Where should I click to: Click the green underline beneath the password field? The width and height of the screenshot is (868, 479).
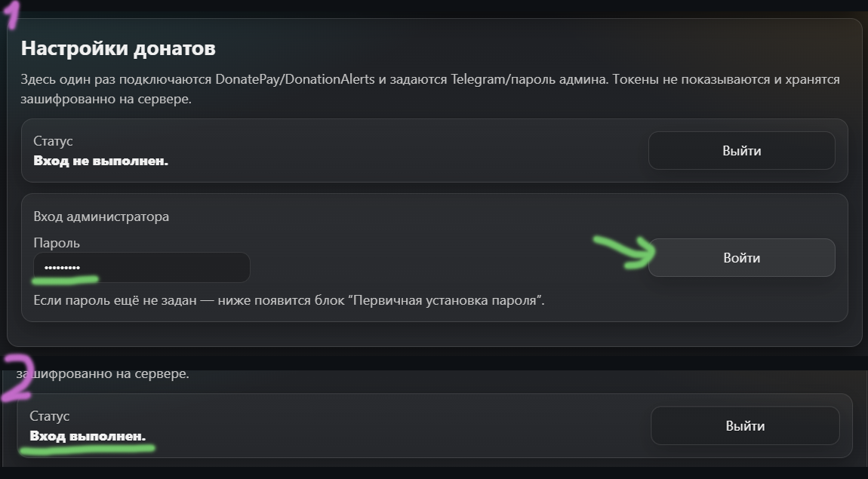(65, 280)
